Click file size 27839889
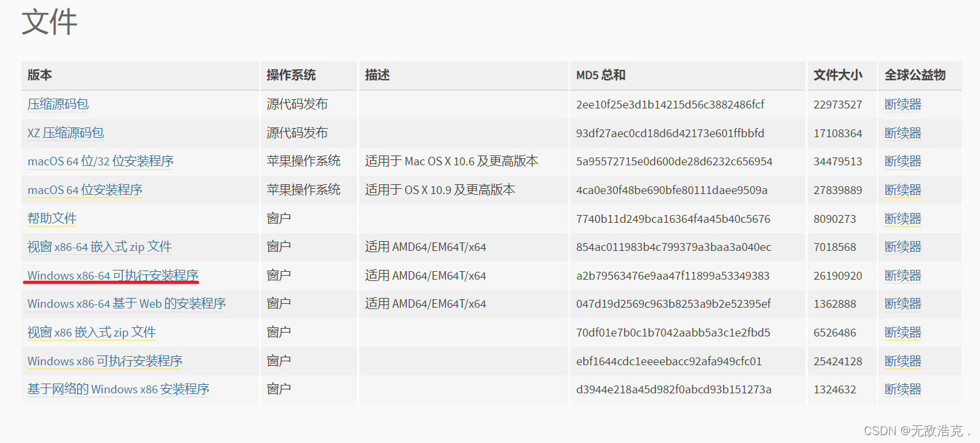 (x=838, y=190)
